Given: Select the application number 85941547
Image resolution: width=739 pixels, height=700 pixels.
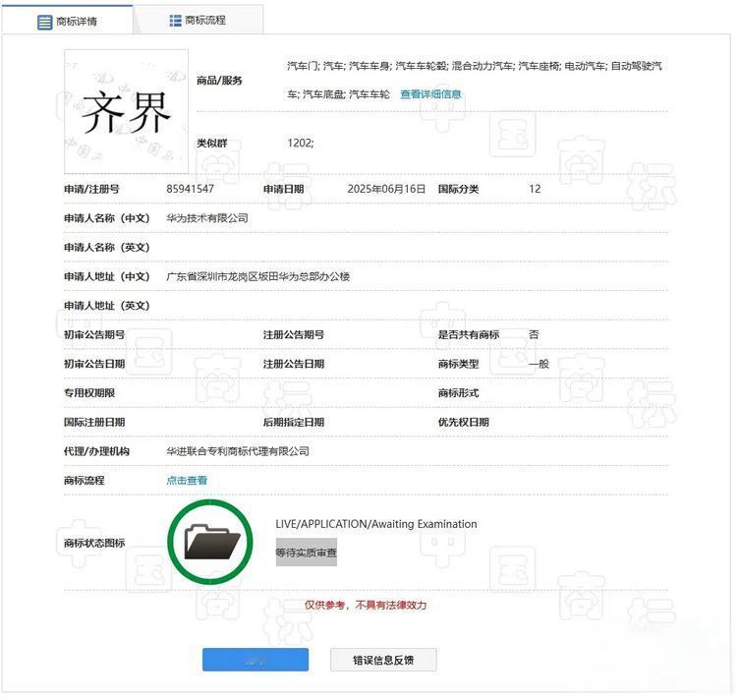Looking at the screenshot, I should pos(190,189).
